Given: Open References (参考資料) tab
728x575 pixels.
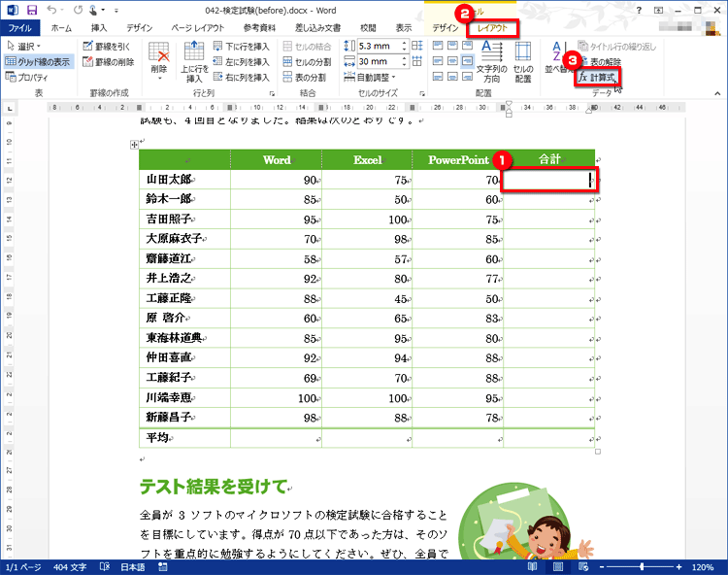Looking at the screenshot, I should click(x=259, y=28).
